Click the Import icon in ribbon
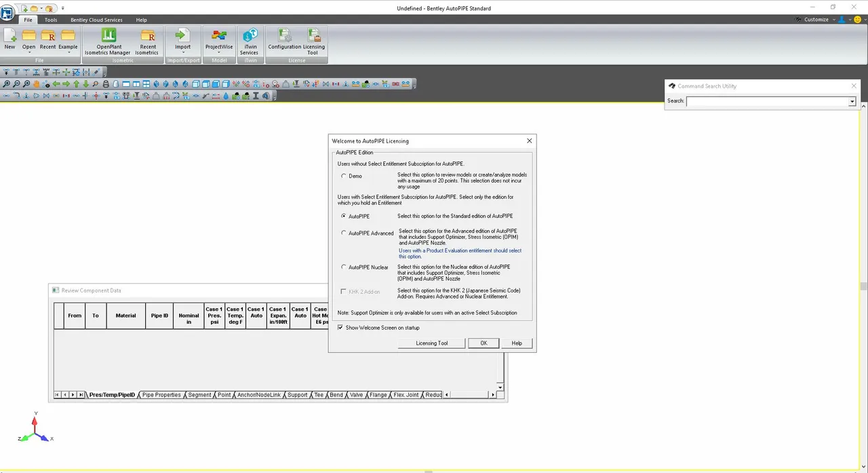Viewport: 868px width, 473px height. (182, 39)
